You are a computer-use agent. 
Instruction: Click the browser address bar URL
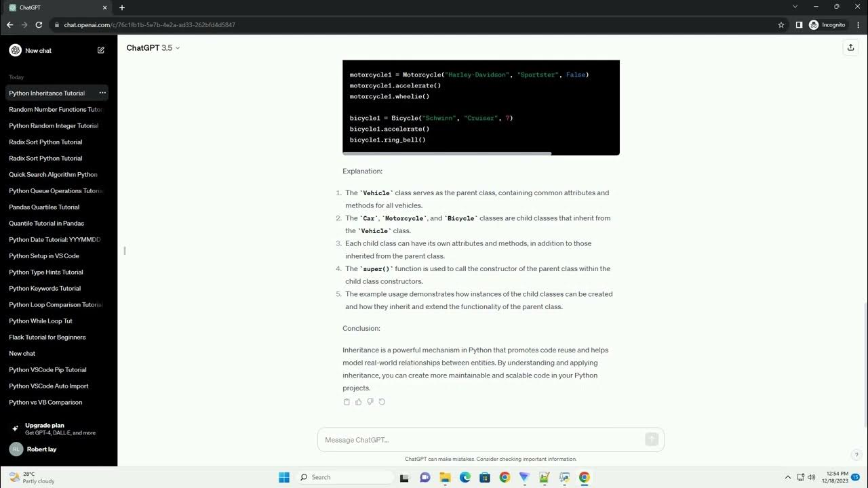coord(150,24)
